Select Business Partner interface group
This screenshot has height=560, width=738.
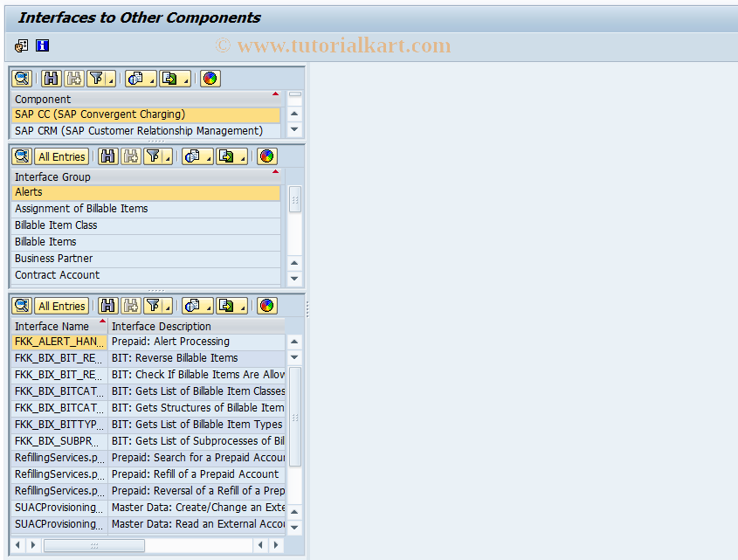click(146, 258)
